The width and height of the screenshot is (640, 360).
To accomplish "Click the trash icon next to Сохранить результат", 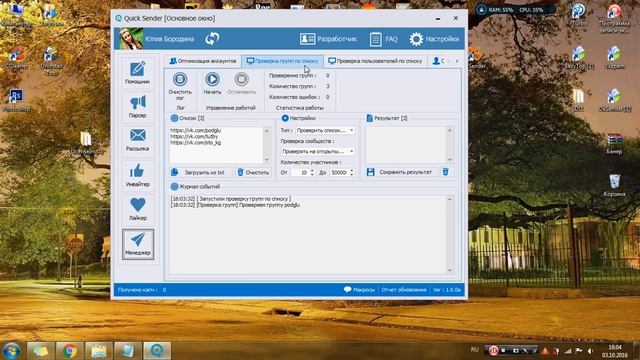I will click(x=445, y=172).
